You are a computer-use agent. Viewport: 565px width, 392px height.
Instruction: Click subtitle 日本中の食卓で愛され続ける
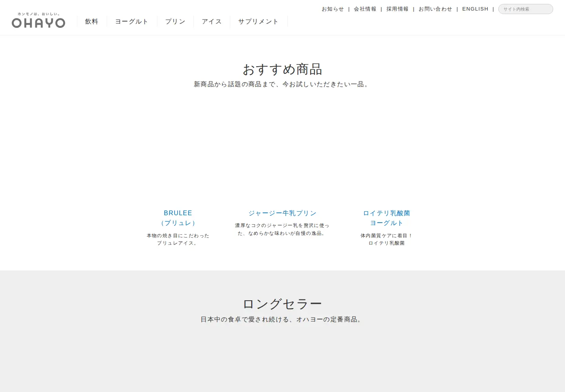coord(282,319)
